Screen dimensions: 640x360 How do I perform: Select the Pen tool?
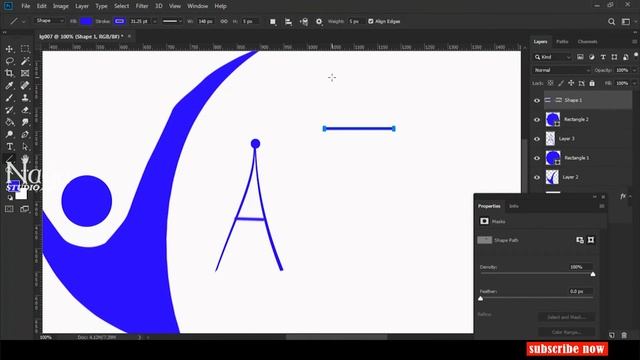[x=25, y=134]
